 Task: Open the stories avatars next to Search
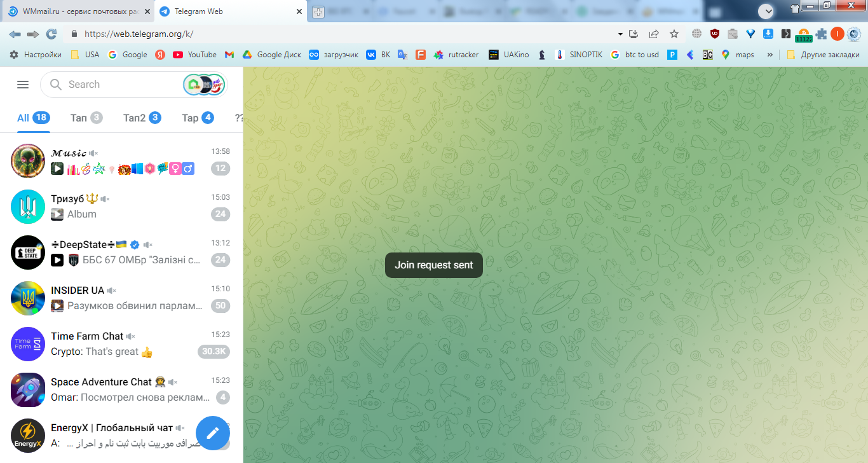tap(205, 85)
